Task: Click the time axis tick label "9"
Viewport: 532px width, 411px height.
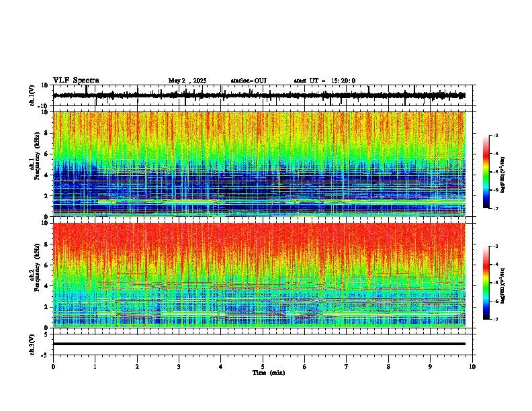Action: pos(430,367)
